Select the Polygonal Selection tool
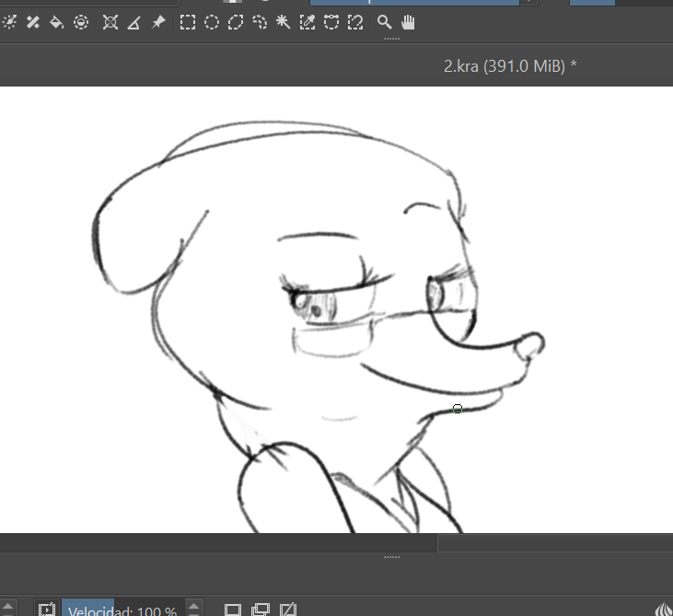This screenshot has width=673, height=616. (x=236, y=22)
